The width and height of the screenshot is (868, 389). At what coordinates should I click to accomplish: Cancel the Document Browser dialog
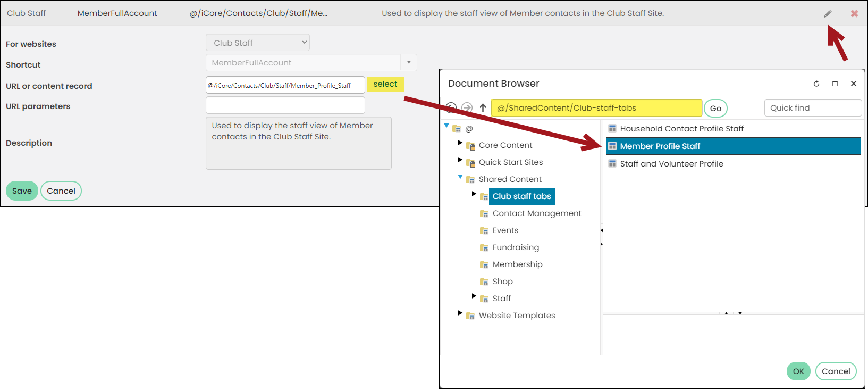(x=836, y=371)
